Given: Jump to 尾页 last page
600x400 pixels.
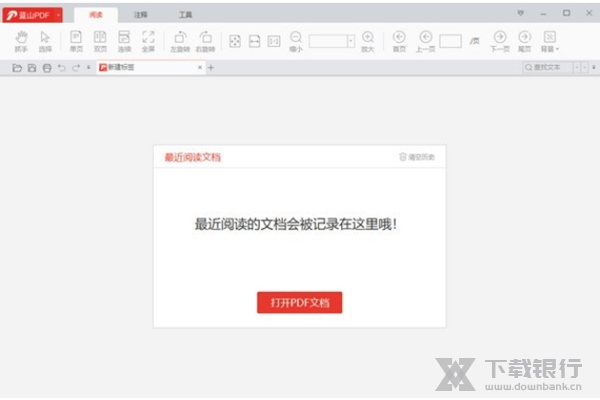Looking at the screenshot, I should 525,41.
